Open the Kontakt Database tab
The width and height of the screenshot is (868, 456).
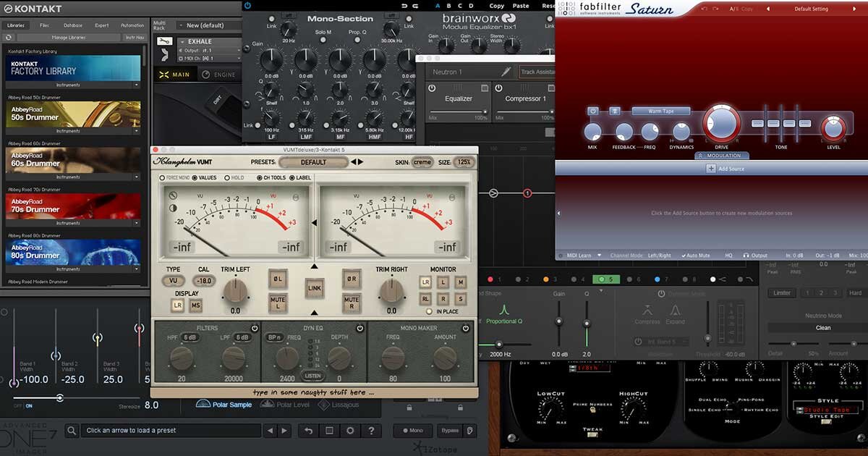(72, 25)
